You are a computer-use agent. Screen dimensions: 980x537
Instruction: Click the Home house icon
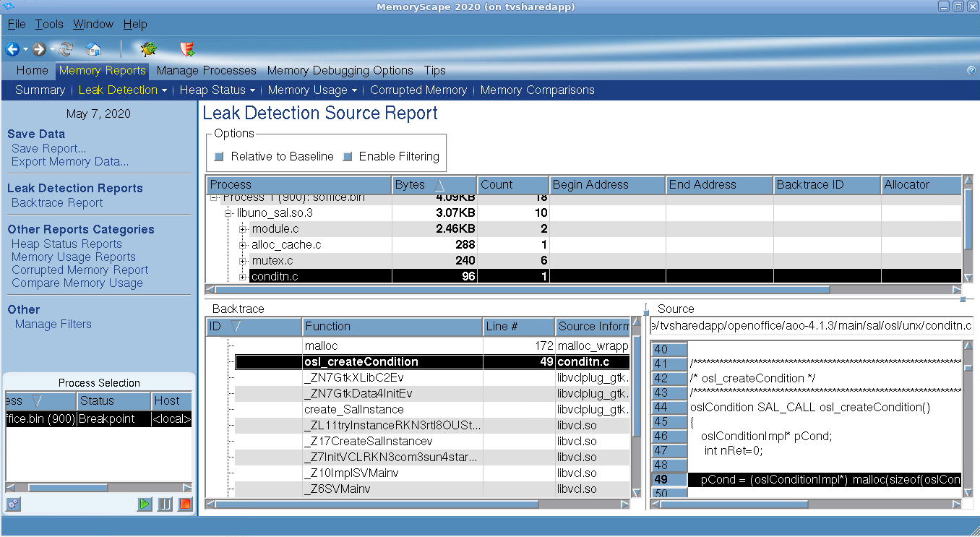pos(93,49)
